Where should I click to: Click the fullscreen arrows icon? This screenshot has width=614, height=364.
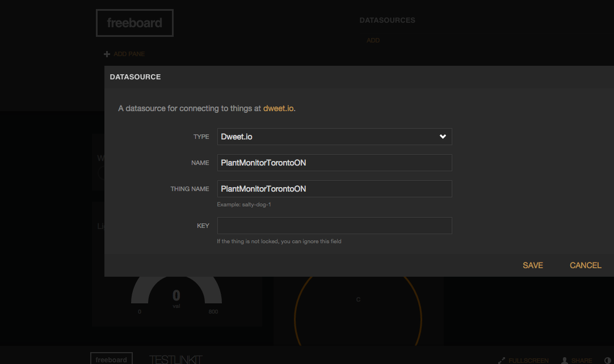click(502, 360)
